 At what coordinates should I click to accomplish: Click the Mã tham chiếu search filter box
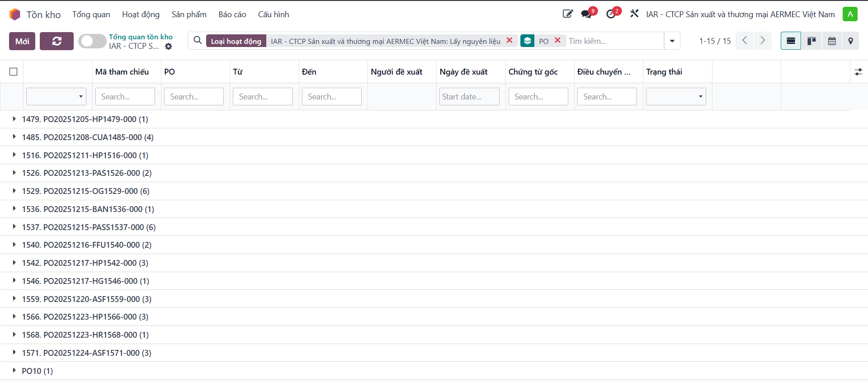[125, 97]
